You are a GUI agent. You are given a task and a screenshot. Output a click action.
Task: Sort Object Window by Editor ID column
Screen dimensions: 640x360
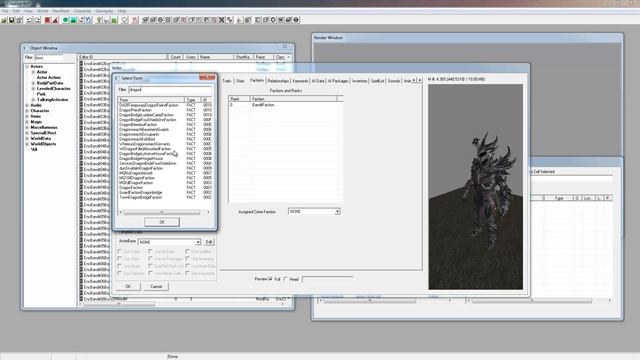pos(122,57)
